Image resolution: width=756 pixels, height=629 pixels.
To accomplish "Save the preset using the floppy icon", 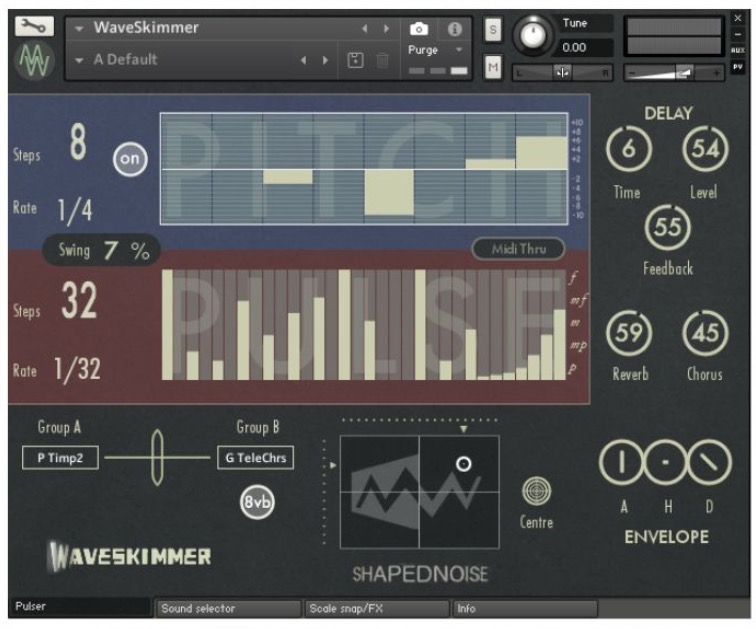I will tap(355, 61).
